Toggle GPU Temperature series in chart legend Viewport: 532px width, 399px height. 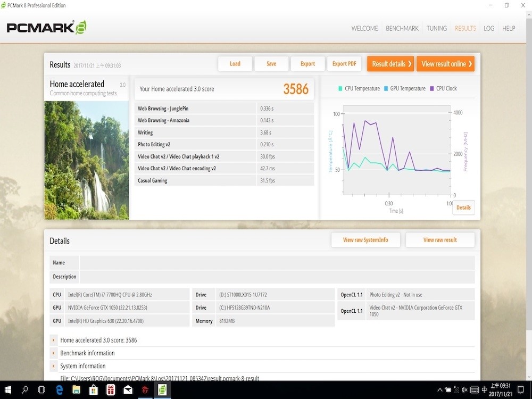[x=404, y=88]
